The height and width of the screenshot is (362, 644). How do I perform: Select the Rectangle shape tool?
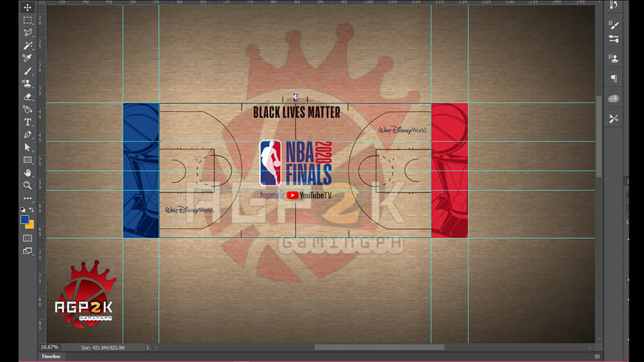[x=28, y=160]
